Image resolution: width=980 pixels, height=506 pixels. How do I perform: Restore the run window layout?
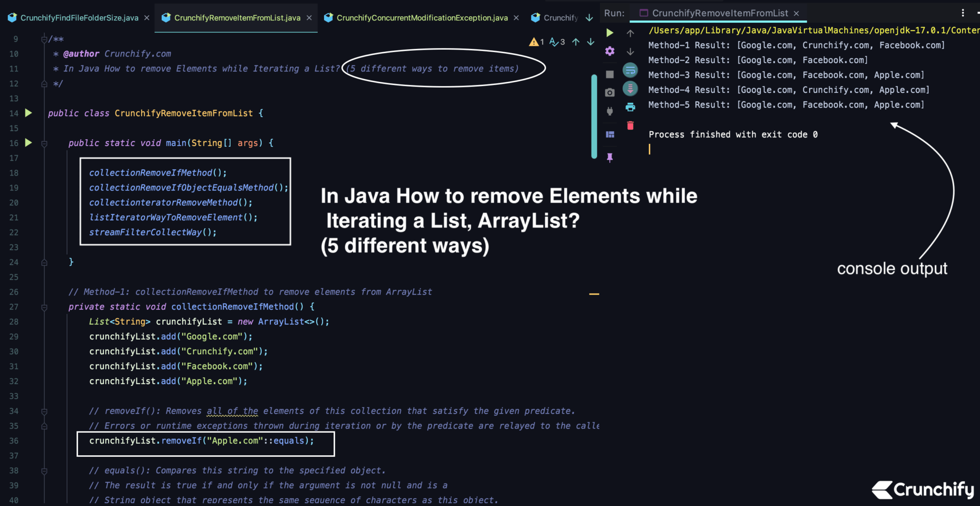(x=609, y=134)
